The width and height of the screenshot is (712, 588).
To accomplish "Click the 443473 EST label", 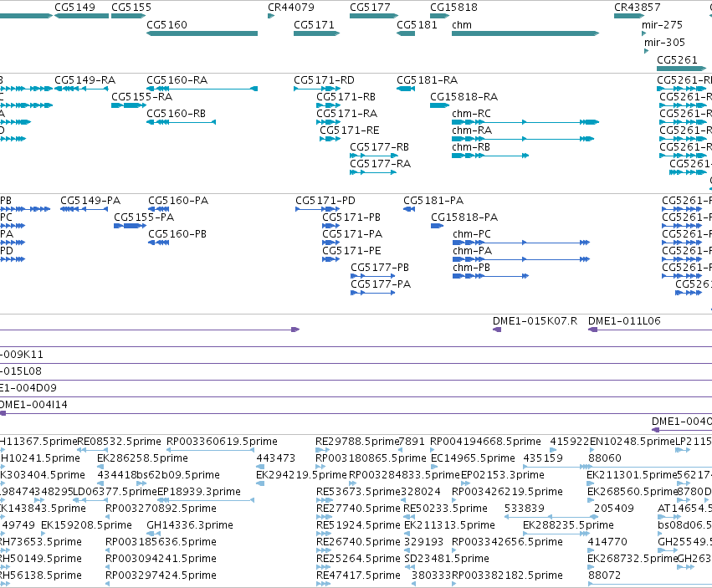I will tap(276, 458).
